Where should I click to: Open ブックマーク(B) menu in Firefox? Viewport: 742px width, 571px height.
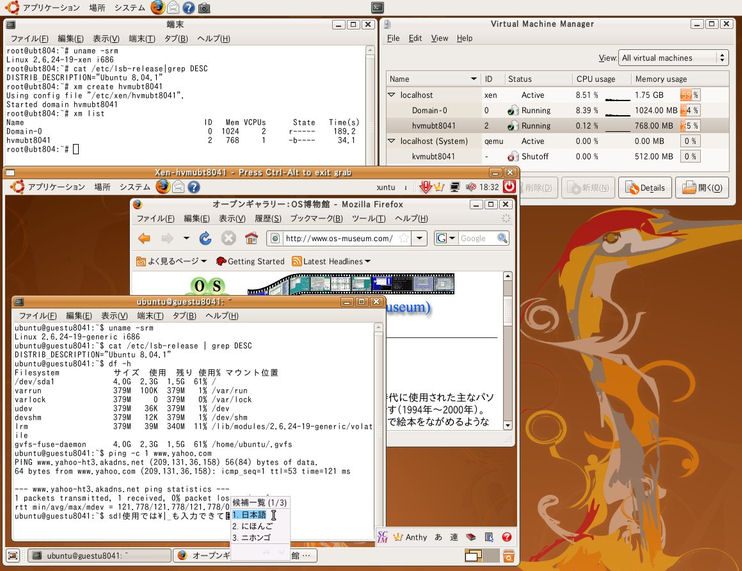pos(316,219)
